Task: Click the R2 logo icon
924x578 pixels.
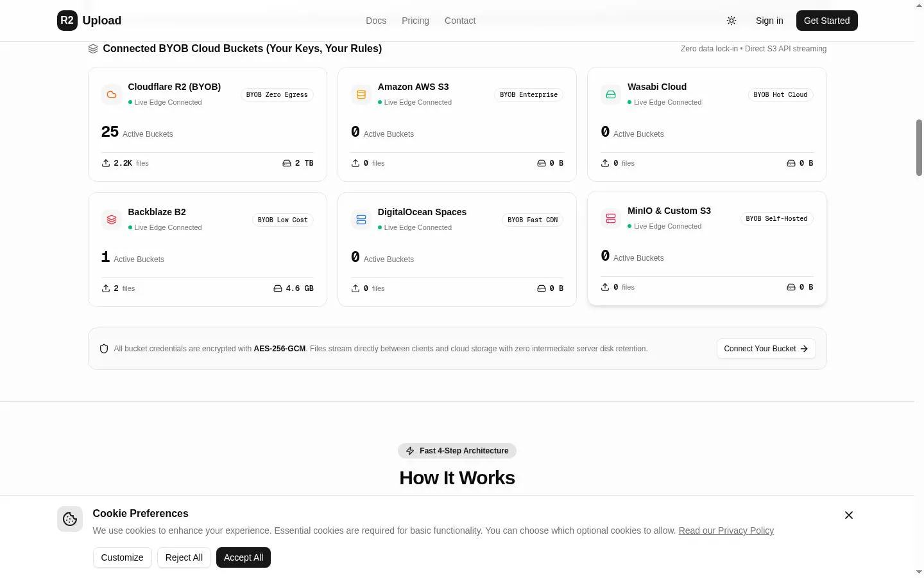Action: (67, 21)
